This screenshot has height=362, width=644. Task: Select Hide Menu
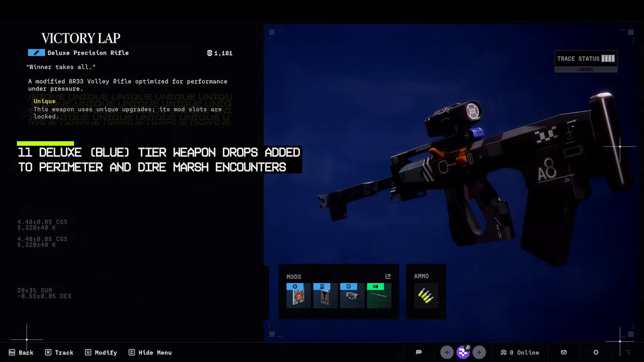pyautogui.click(x=150, y=352)
